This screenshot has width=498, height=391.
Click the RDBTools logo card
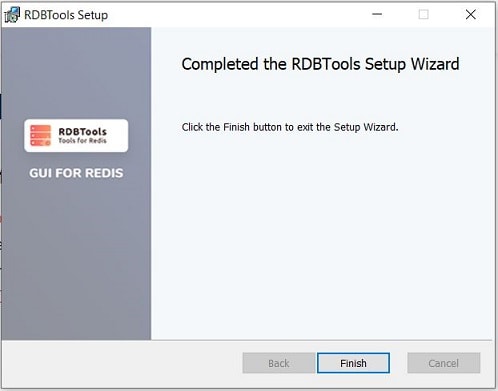76,136
